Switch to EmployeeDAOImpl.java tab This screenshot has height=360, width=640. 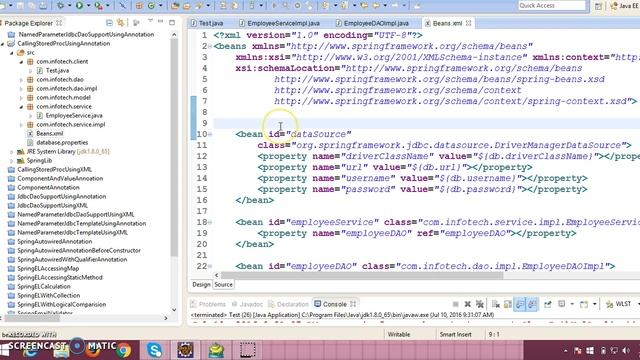coord(372,23)
